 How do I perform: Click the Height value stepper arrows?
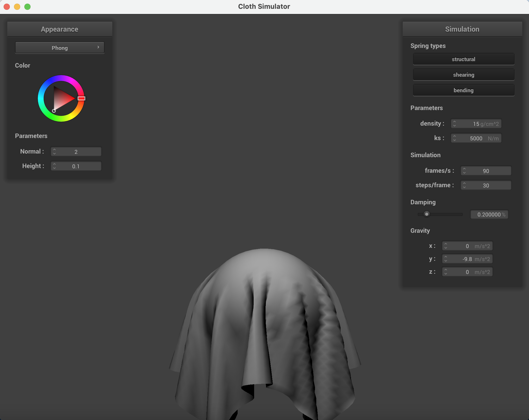tap(54, 166)
